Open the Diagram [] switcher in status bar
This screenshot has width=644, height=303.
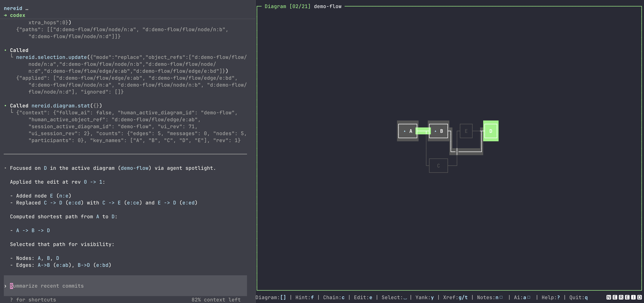(x=270, y=297)
